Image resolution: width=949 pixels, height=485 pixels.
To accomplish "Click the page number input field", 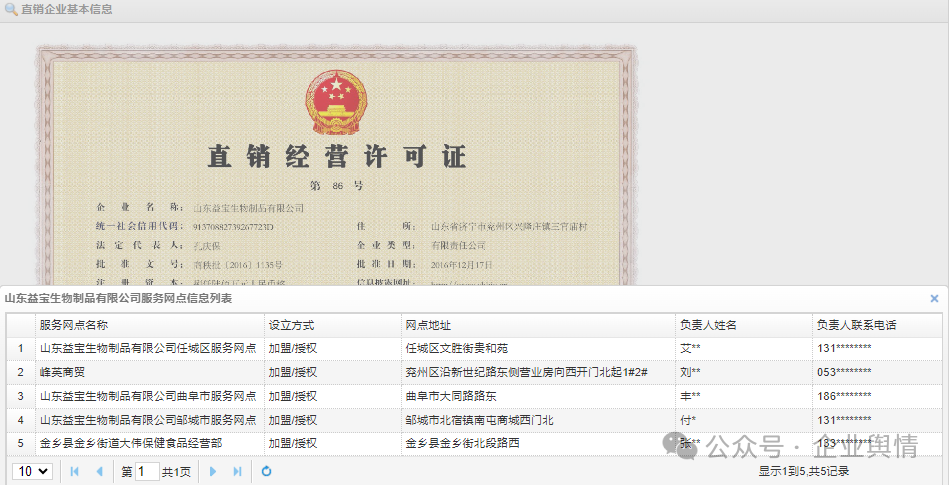I will tap(147, 471).
